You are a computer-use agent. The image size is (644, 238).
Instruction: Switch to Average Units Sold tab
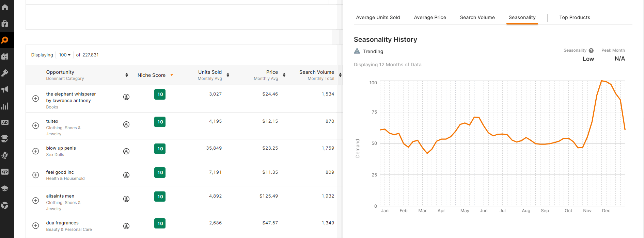point(378,17)
